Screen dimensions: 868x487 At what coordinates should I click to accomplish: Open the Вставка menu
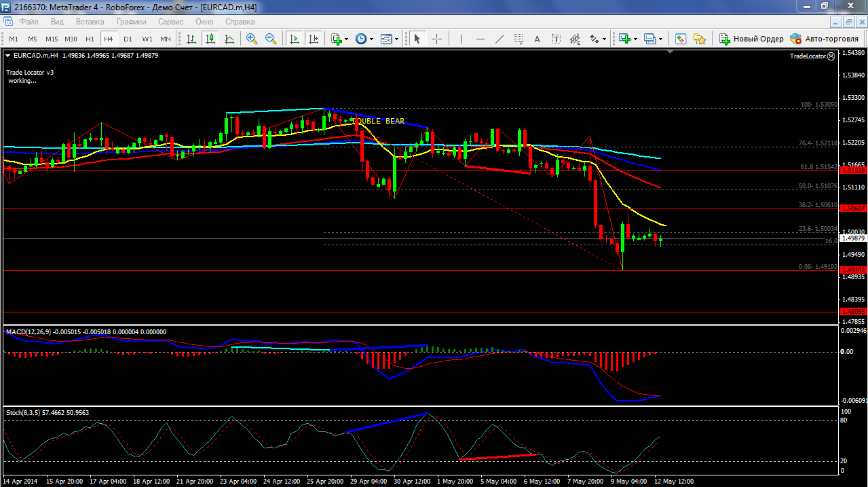(x=90, y=21)
